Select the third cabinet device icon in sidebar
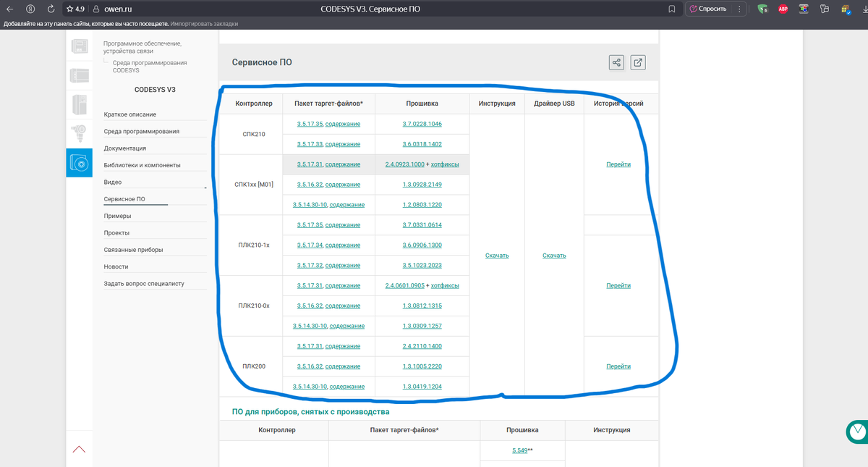 coord(80,106)
